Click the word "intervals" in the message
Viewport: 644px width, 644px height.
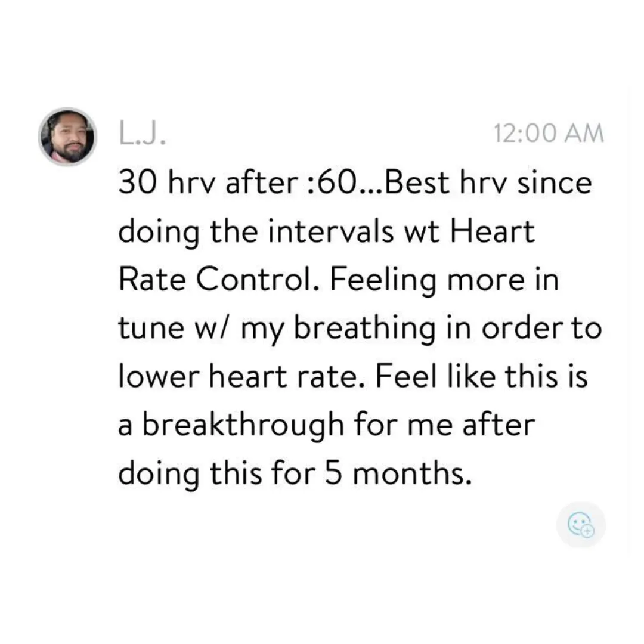pos(331,231)
